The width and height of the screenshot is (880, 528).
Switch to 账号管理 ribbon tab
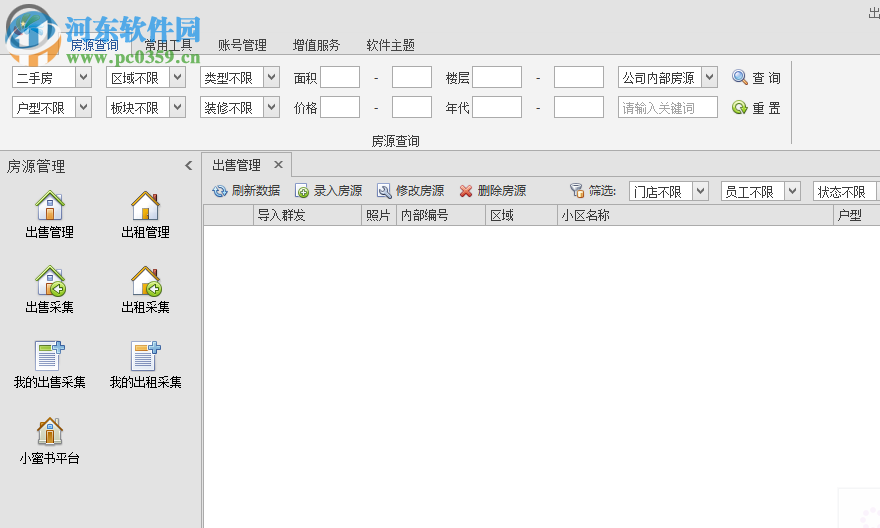click(x=242, y=45)
